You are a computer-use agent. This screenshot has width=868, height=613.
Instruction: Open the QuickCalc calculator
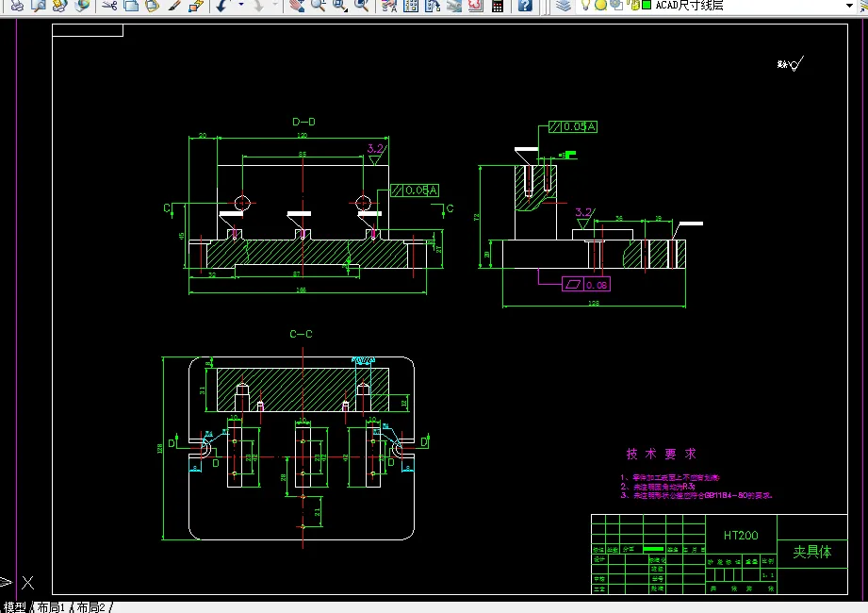coord(497,6)
